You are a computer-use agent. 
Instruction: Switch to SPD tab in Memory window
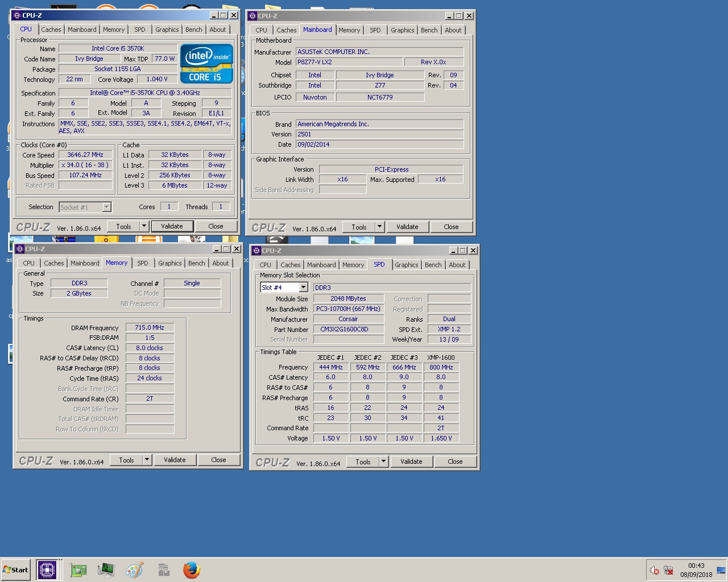[x=143, y=263]
